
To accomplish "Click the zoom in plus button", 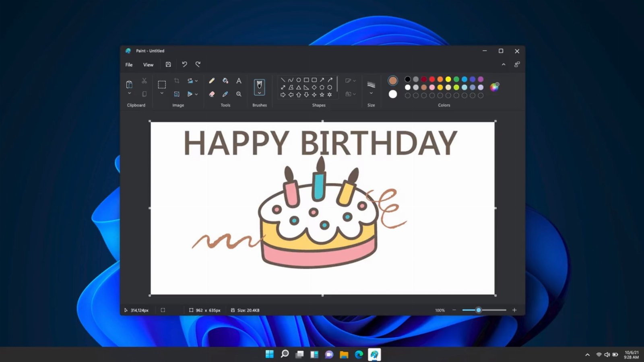I will tap(514, 310).
